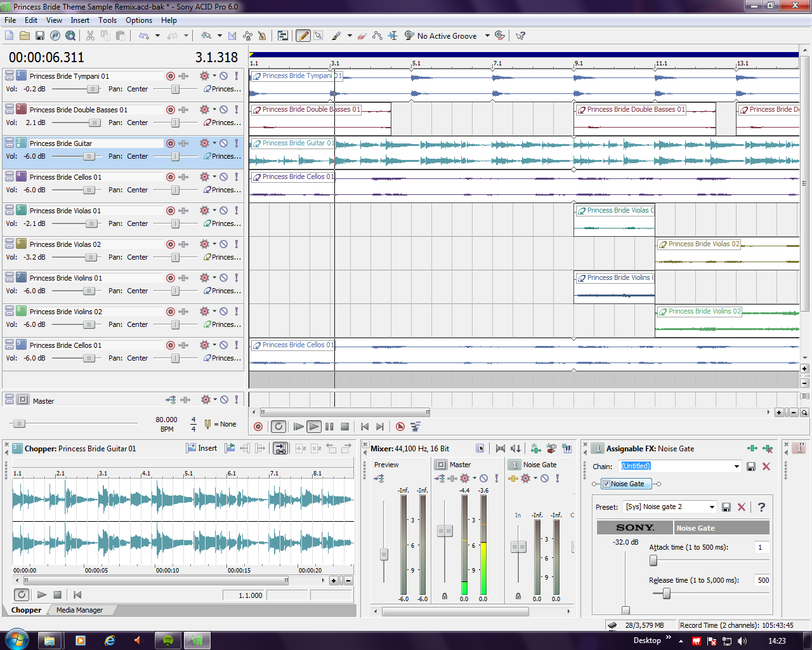Open the Insert menu

pos(80,20)
